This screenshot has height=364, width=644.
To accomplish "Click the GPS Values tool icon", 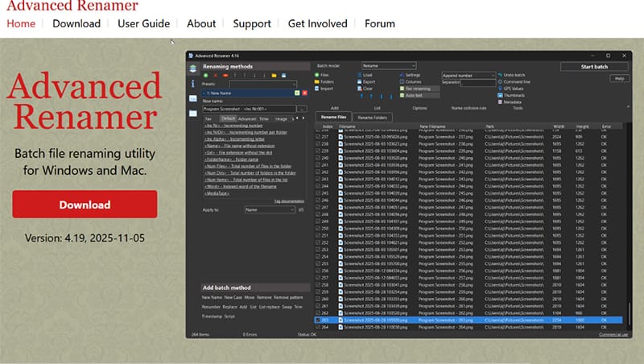I will (499, 89).
